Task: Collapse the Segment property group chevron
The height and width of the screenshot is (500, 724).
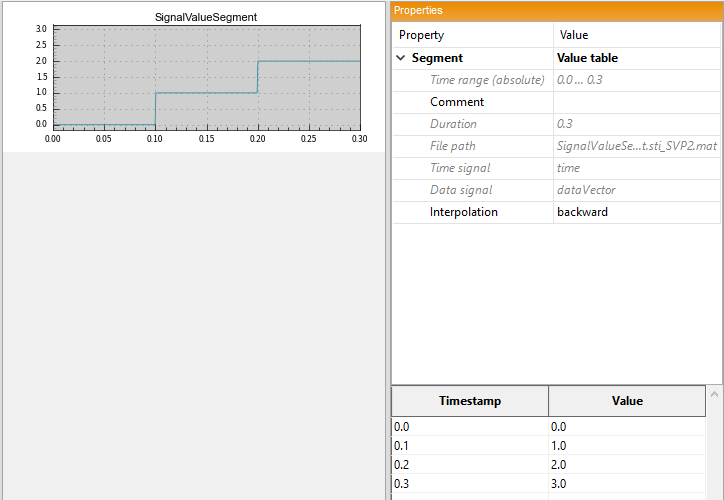Action: click(x=401, y=58)
